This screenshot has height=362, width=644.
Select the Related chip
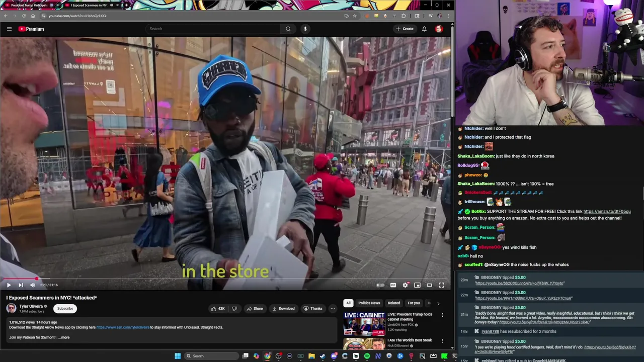tap(394, 303)
